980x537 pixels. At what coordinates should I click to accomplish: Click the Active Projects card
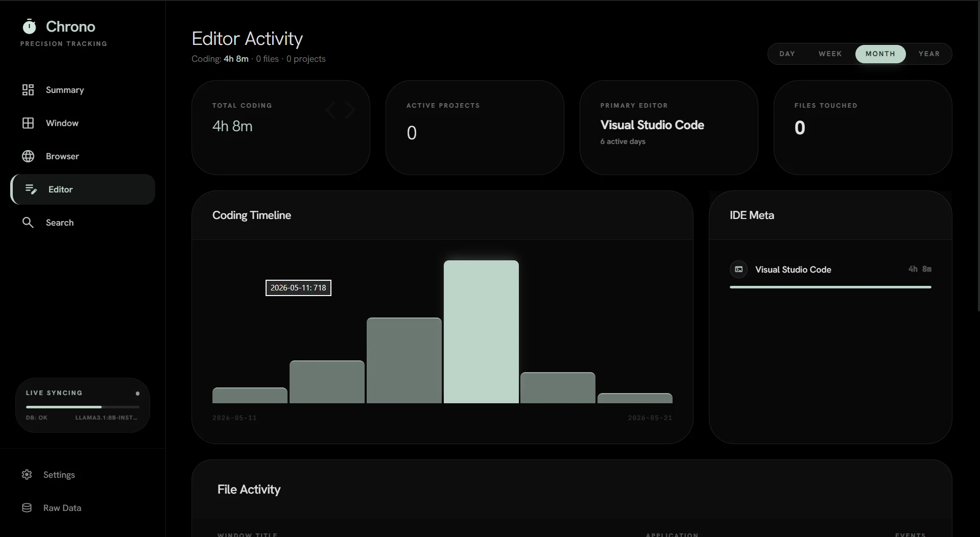[475, 128]
